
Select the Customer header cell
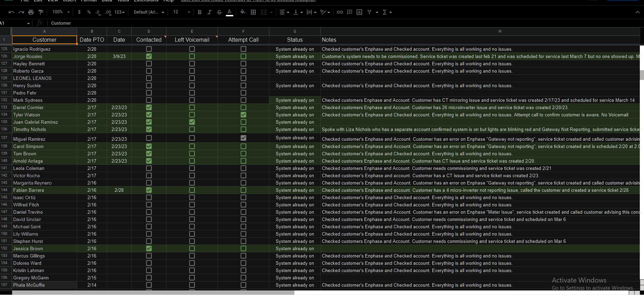pos(44,40)
